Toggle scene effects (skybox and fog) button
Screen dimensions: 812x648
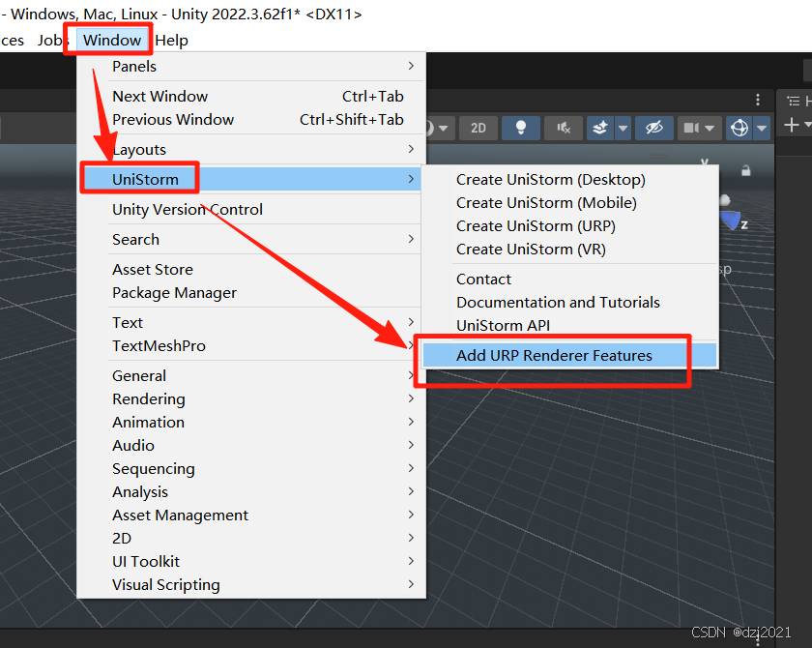click(600, 128)
